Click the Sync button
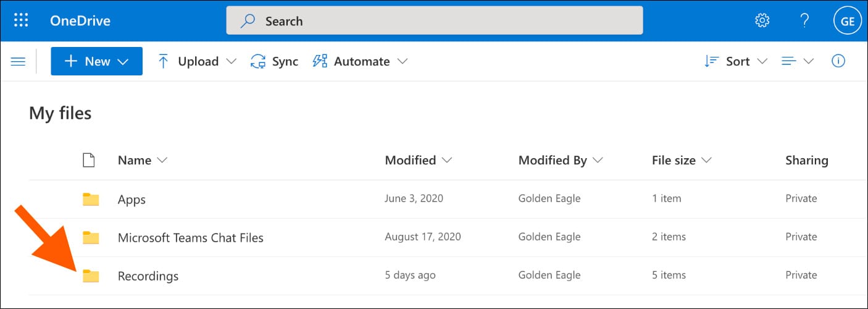The height and width of the screenshot is (309, 868). tap(275, 61)
